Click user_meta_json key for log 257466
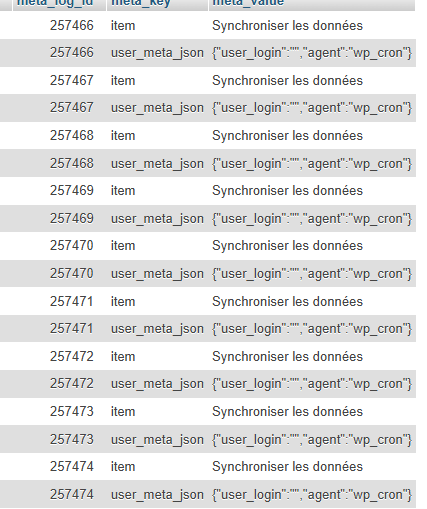 tap(157, 53)
